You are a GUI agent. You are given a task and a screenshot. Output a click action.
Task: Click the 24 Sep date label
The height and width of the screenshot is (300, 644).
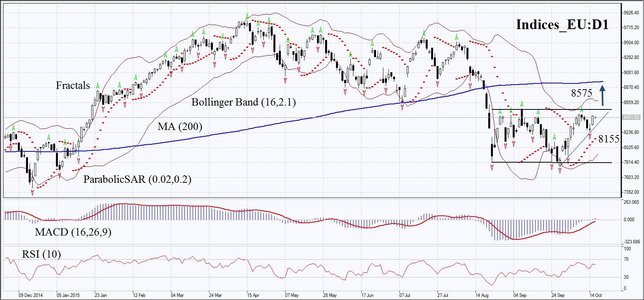pyautogui.click(x=558, y=295)
